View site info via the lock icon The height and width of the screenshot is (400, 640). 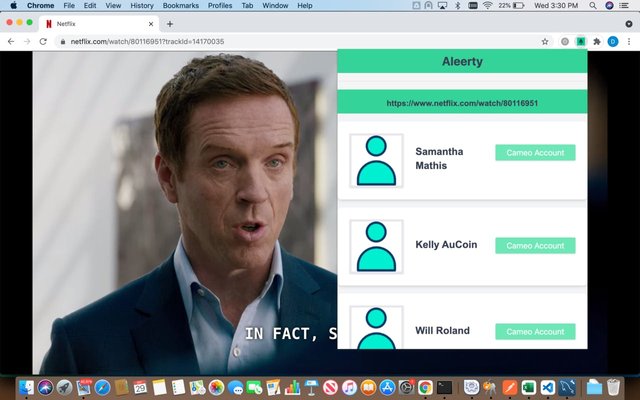pyautogui.click(x=62, y=41)
